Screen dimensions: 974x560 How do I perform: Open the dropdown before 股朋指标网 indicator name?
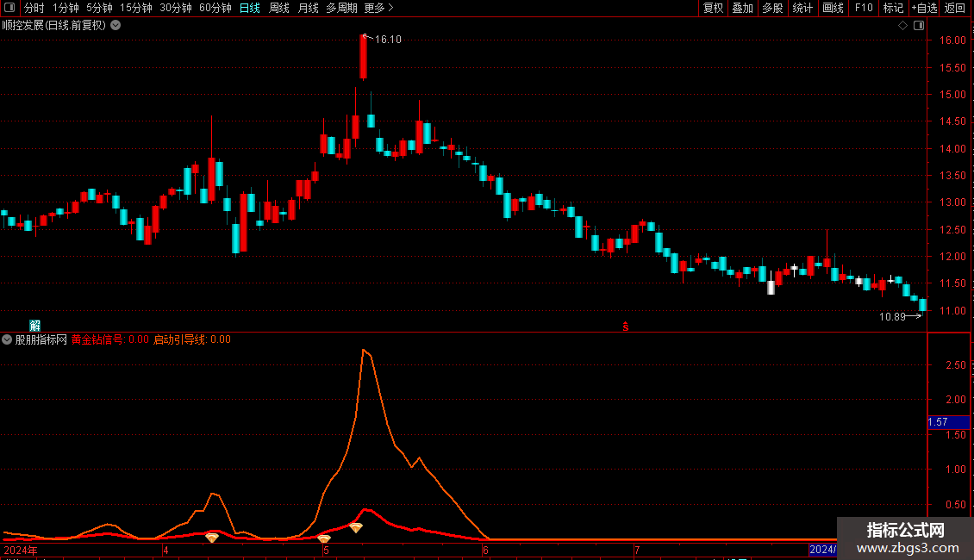pos(7,339)
